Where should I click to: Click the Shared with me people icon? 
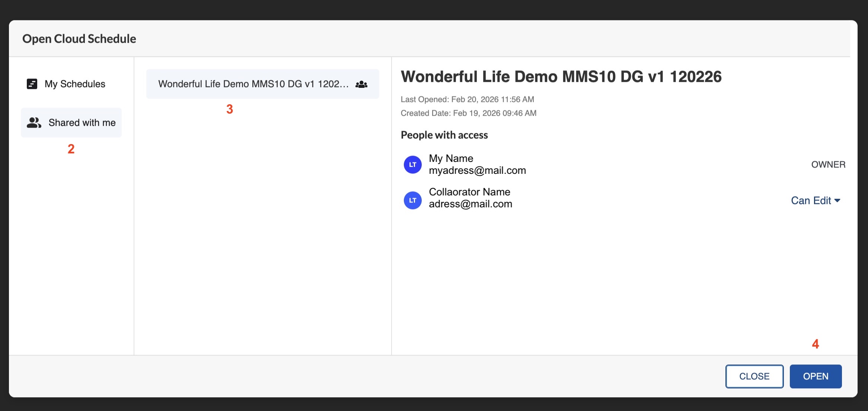coord(34,122)
